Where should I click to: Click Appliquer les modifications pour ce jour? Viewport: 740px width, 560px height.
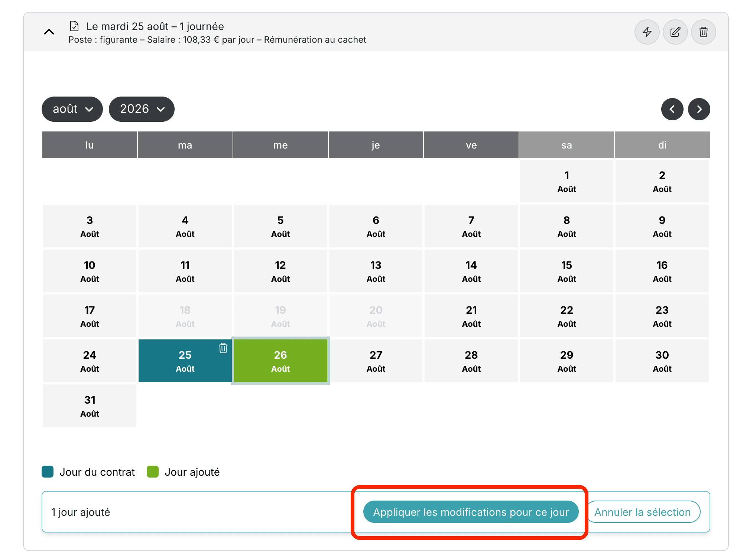click(471, 512)
